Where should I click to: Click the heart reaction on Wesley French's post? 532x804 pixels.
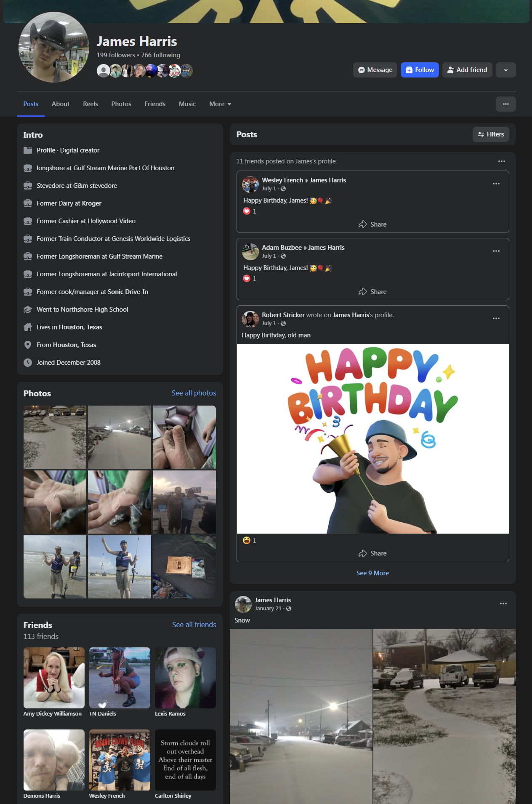(x=247, y=211)
